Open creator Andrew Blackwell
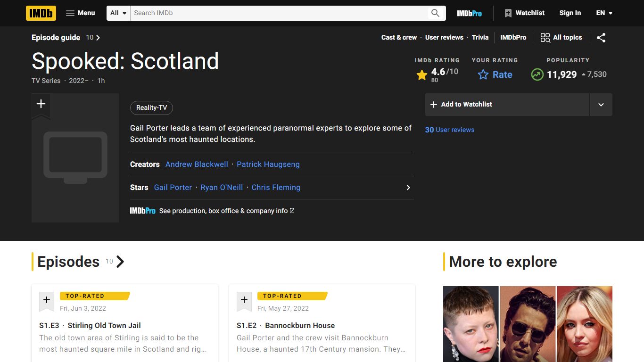This screenshot has width=644, height=362. point(197,165)
